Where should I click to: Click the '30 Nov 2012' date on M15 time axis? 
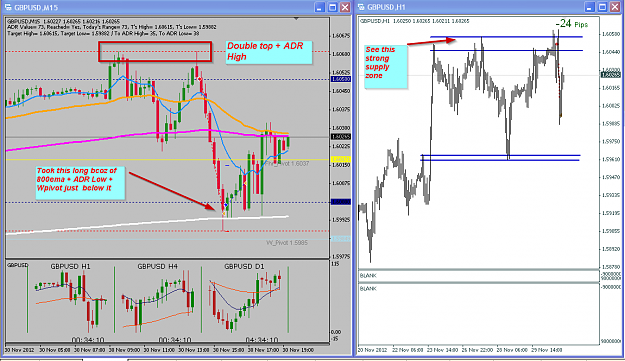[x=19, y=350]
